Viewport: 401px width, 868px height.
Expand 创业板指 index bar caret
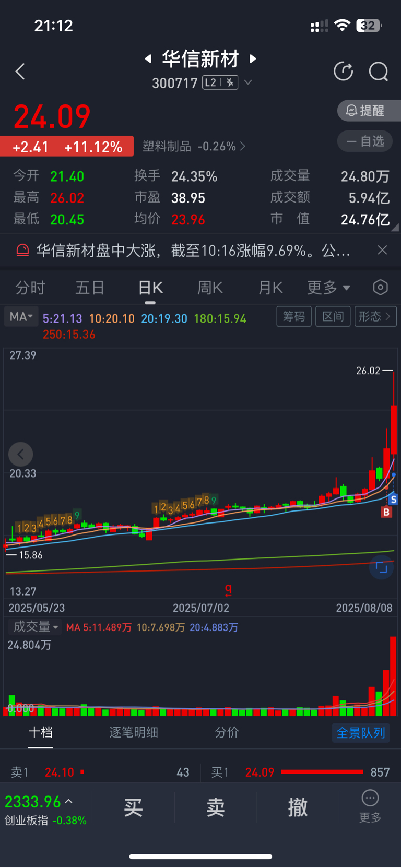[69, 801]
